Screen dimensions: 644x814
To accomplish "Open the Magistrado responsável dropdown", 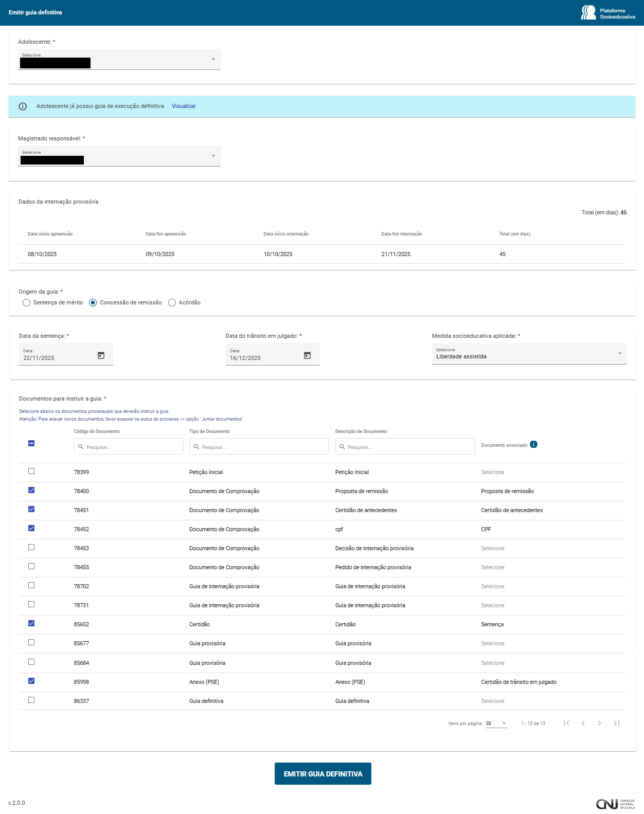I will tap(119, 156).
